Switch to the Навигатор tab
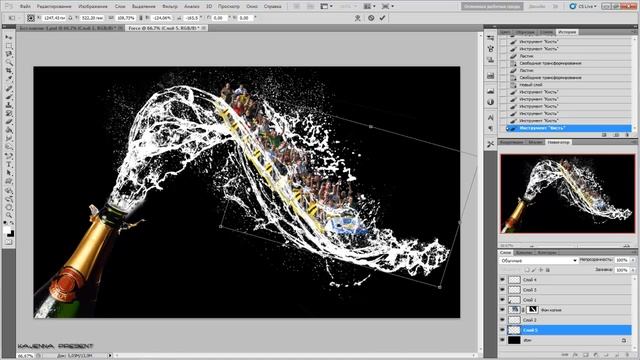Screen dimensions: 640x360 tap(558, 142)
